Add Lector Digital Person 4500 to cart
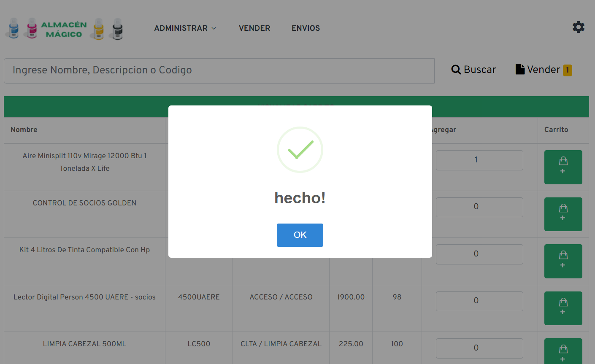Viewport: 595px width, 364px height. point(563,308)
